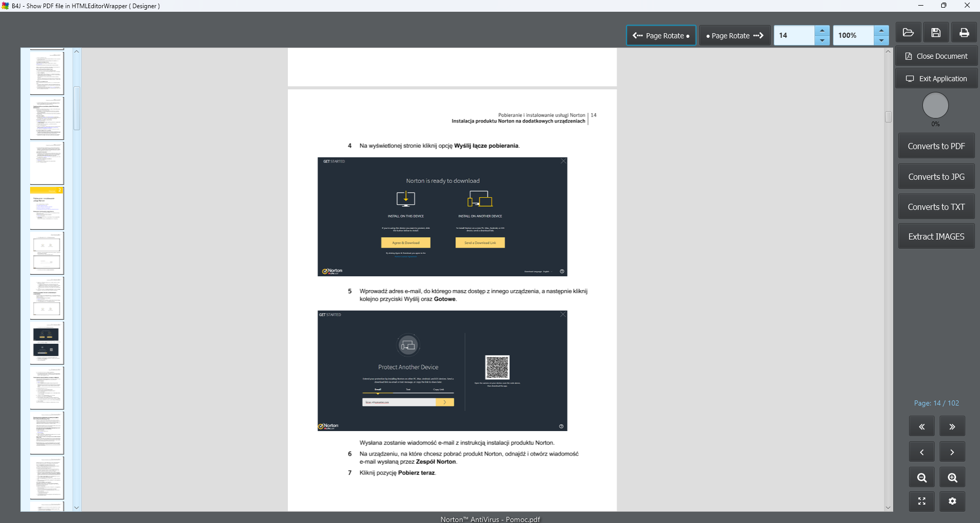Click step 7 text 'Kliknij pozycję Pobierz teraz'
Image resolution: width=980 pixels, height=523 pixels.
click(x=398, y=472)
